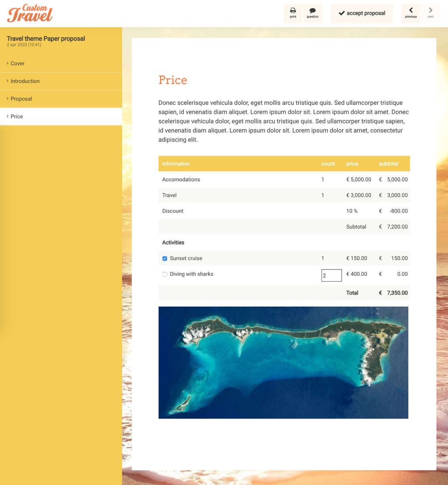The height and width of the screenshot is (485, 448).
Task: Toggle the Sunset cruise checkbox off
Action: point(164,258)
